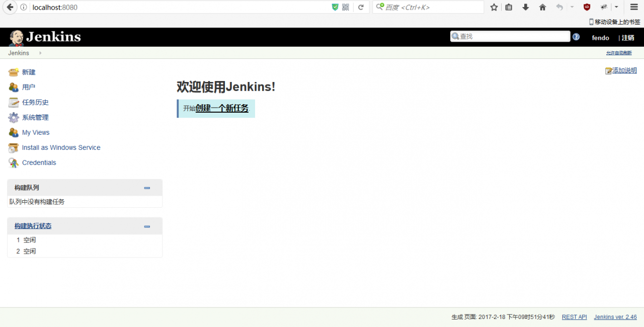
Task: Click the Jenkins butler logo
Action: pos(16,38)
